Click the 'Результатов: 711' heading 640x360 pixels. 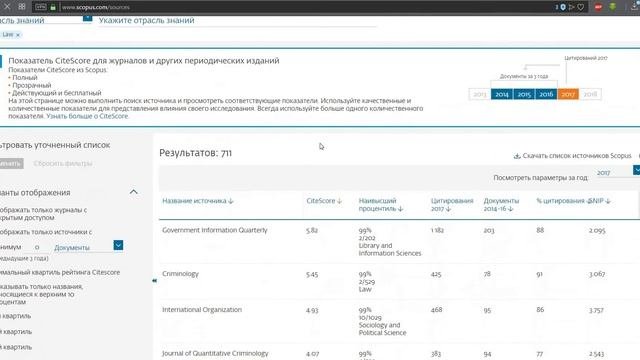point(196,153)
